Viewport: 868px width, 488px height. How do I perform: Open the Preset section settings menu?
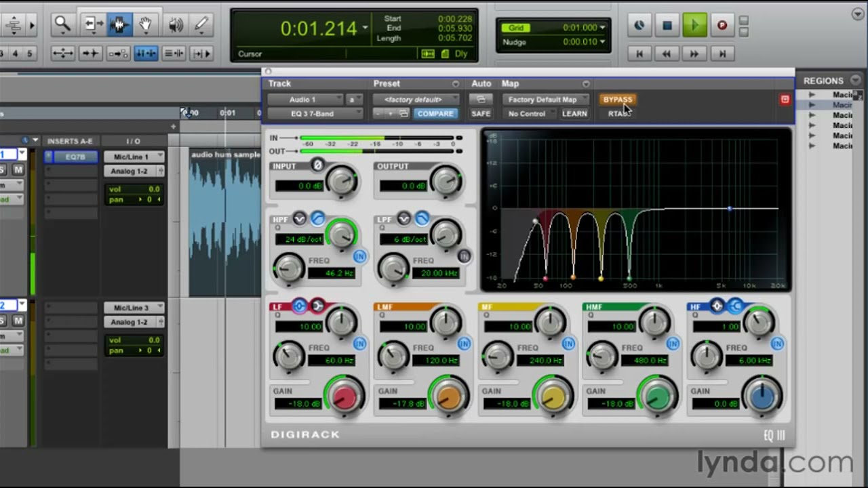pyautogui.click(x=456, y=84)
